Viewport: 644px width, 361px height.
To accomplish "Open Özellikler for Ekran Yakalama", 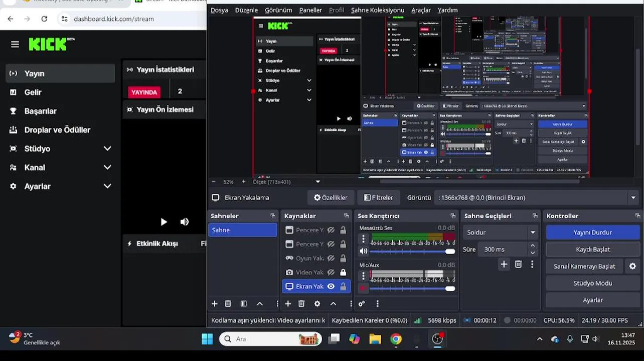I will click(x=331, y=198).
